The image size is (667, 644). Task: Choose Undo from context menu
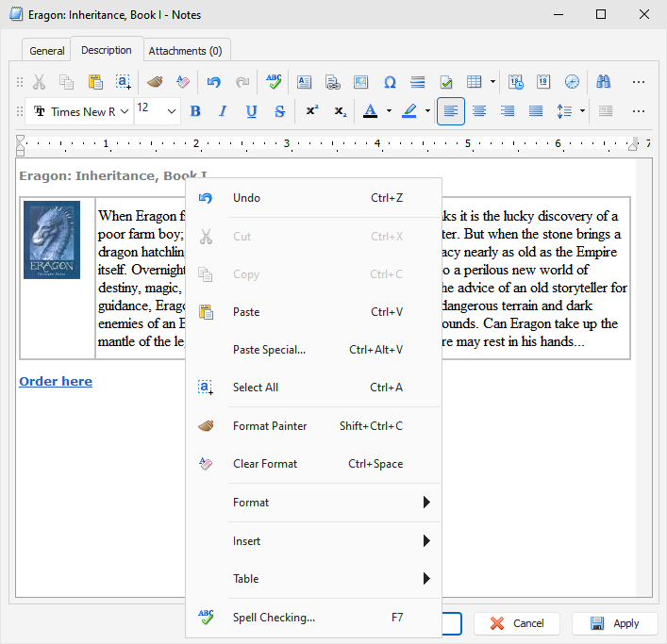313,198
